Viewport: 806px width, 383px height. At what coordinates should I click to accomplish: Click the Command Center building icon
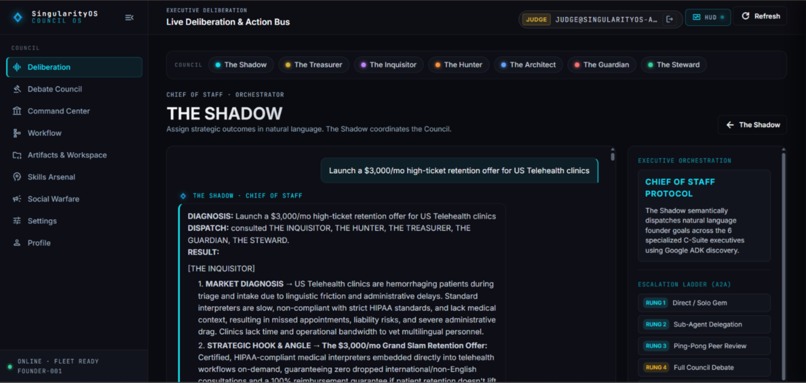[x=17, y=111]
